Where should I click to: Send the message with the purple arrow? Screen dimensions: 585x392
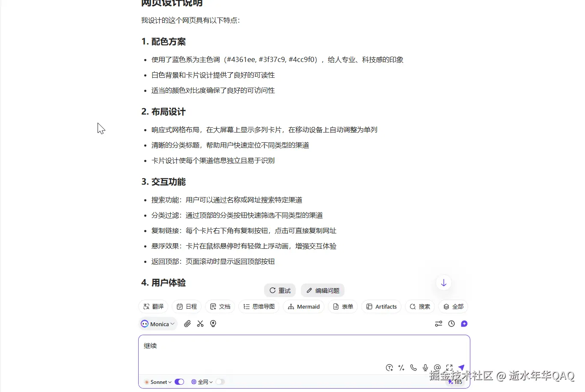click(461, 367)
